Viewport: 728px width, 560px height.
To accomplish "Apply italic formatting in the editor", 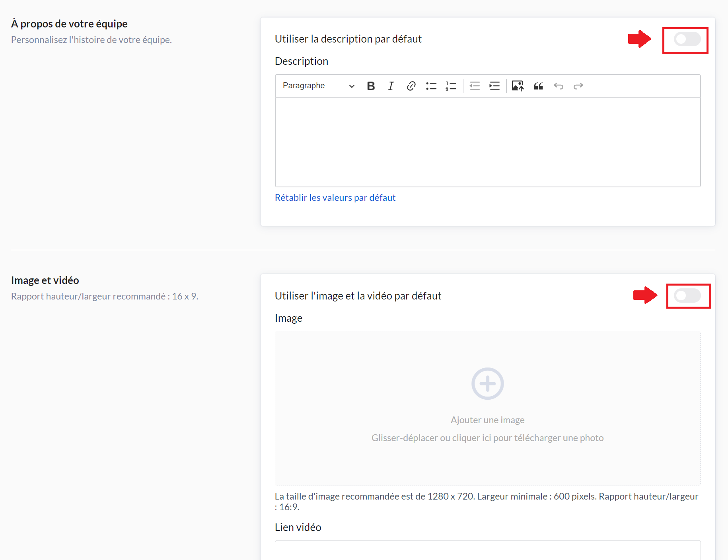I will coord(391,86).
